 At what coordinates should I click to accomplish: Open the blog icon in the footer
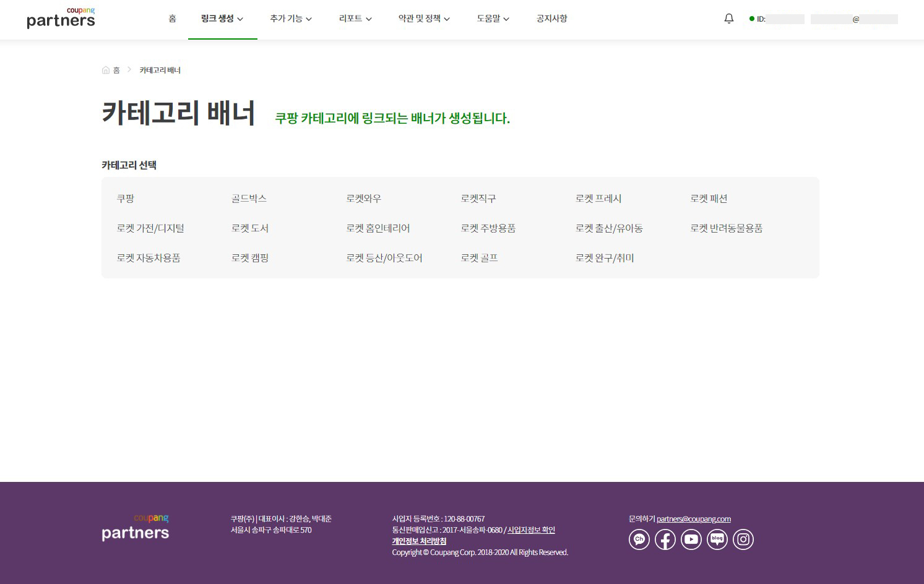717,539
